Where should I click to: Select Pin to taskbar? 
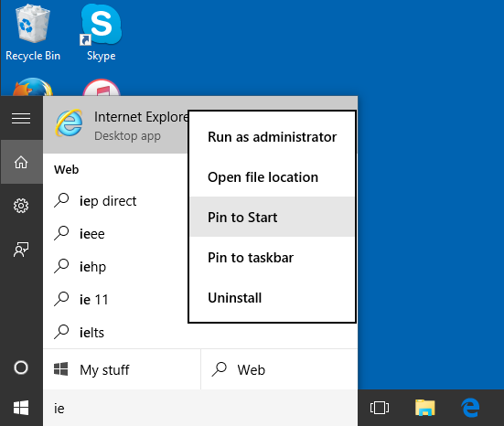[272, 257]
